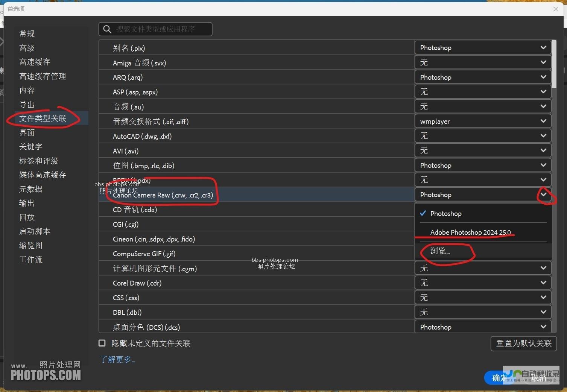Choose 浏览... option in dropdown
Screen dimensions: 567x392
pyautogui.click(x=483, y=251)
